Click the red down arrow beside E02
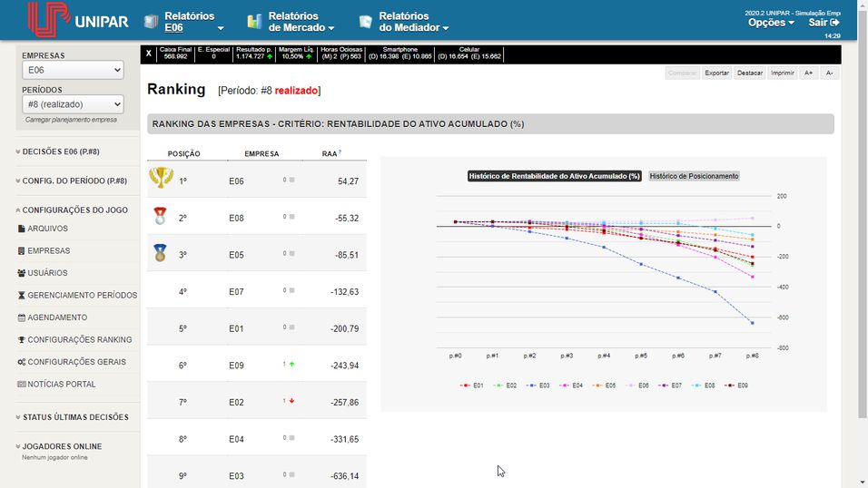The width and height of the screenshot is (868, 488). tap(291, 400)
